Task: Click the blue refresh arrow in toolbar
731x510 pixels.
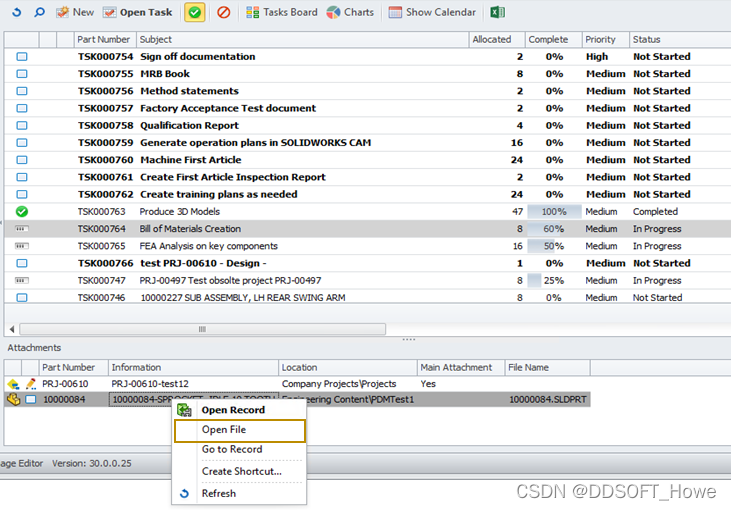Action: [16, 12]
